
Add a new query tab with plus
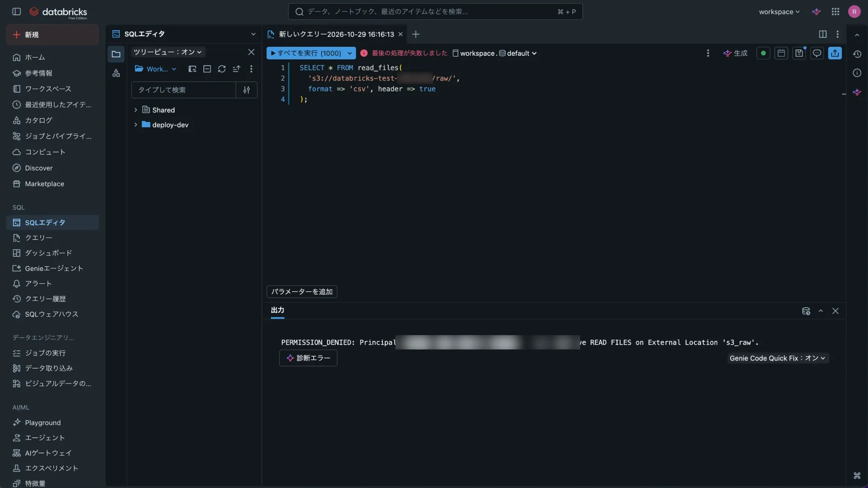416,34
